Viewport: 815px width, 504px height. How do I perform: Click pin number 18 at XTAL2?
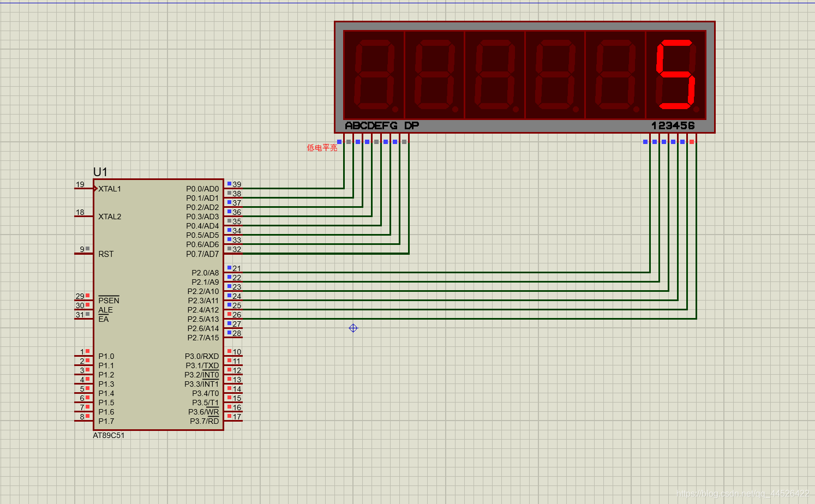pos(80,212)
